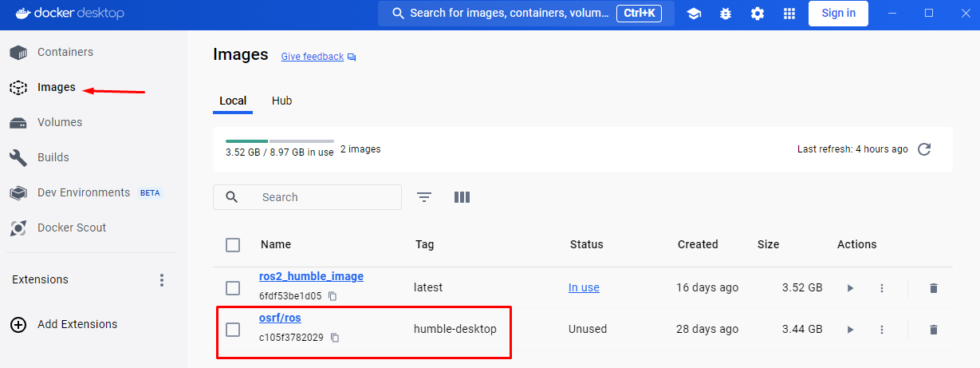This screenshot has height=368, width=980.
Task: Select all images checkbox in header row
Action: [233, 245]
